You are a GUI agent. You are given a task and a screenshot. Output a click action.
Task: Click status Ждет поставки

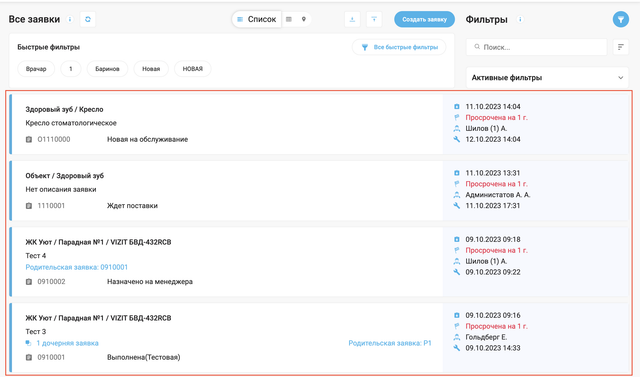(132, 206)
